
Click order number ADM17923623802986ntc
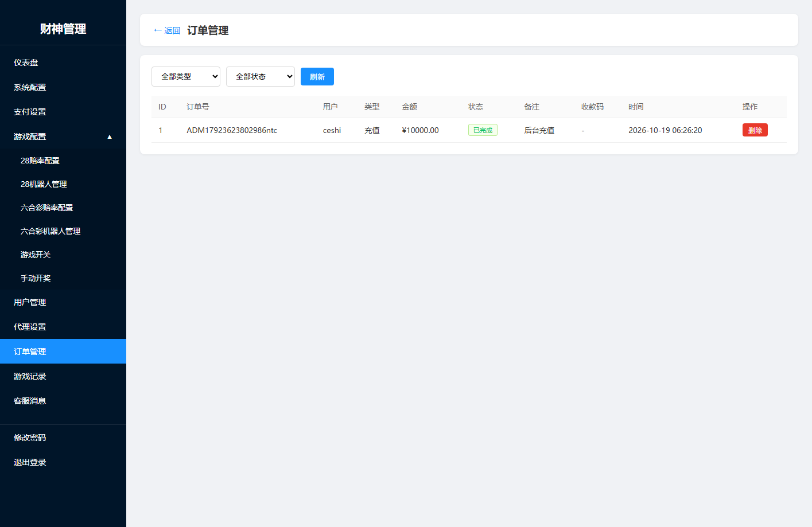tap(232, 130)
